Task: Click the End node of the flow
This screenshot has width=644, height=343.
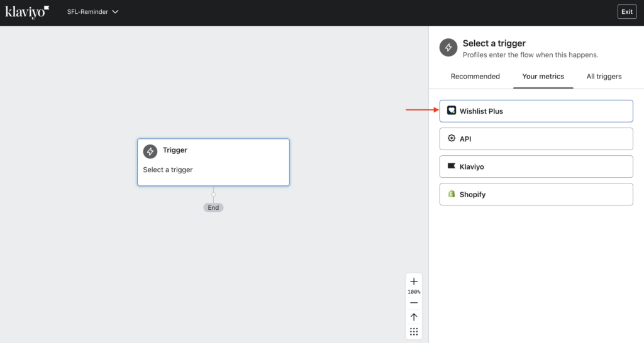Action: click(213, 207)
